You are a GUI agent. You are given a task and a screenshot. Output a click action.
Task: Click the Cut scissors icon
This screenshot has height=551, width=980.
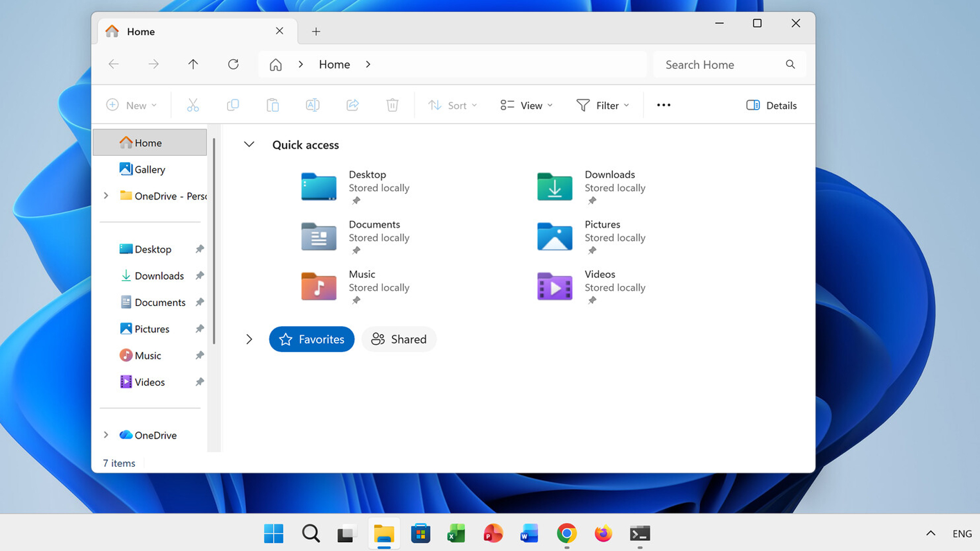coord(193,105)
